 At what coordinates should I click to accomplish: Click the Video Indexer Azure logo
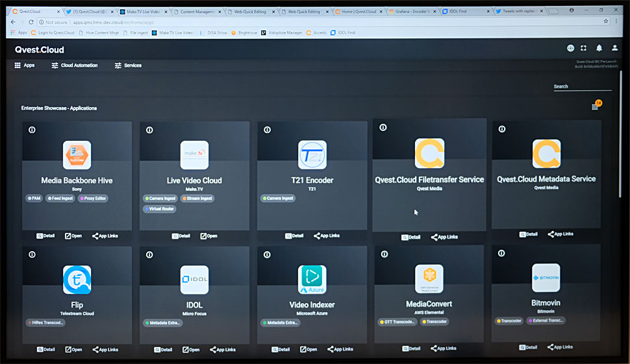coord(312,279)
